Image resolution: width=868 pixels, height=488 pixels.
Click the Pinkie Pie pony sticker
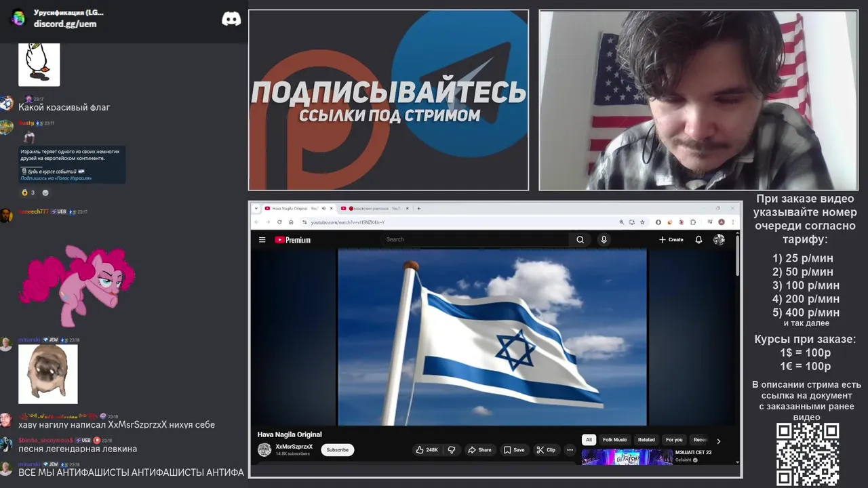[x=76, y=285]
